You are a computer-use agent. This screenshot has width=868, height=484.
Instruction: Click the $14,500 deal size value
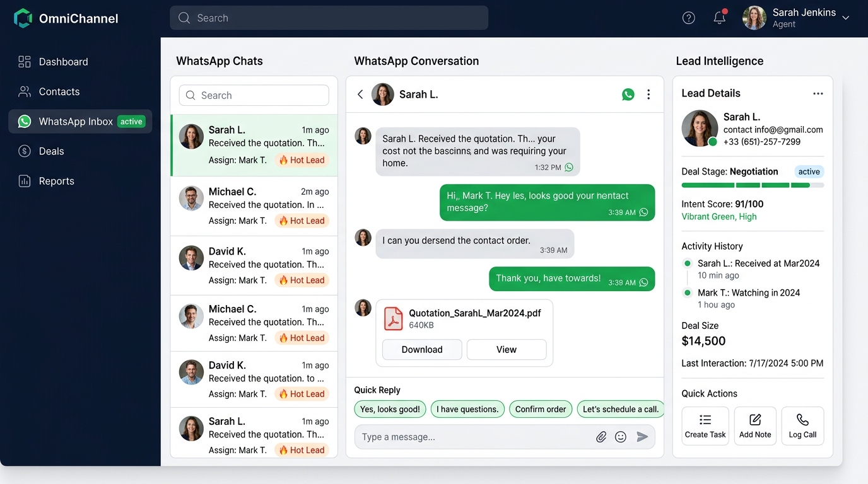pyautogui.click(x=703, y=341)
